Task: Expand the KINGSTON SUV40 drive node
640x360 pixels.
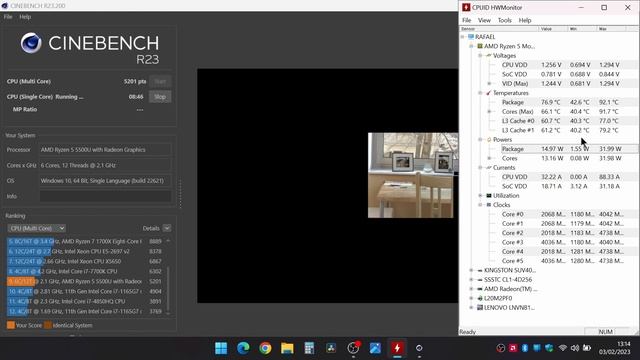Action: 471,270
